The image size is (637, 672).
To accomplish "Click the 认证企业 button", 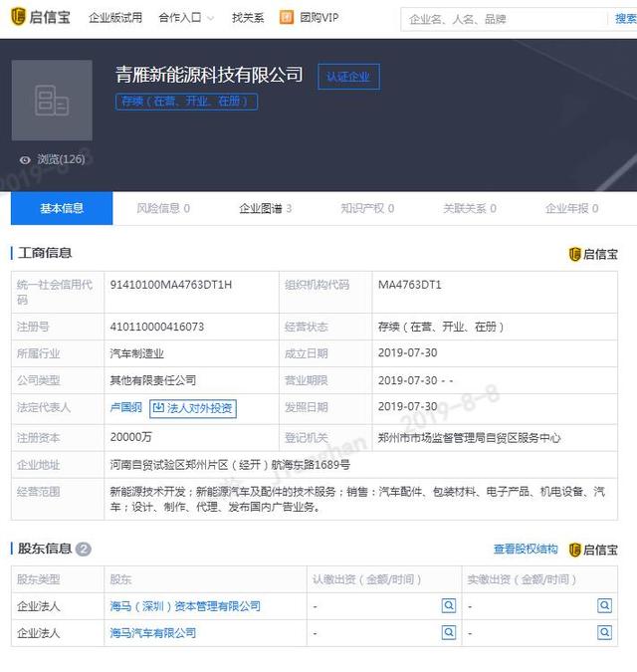I will (348, 77).
